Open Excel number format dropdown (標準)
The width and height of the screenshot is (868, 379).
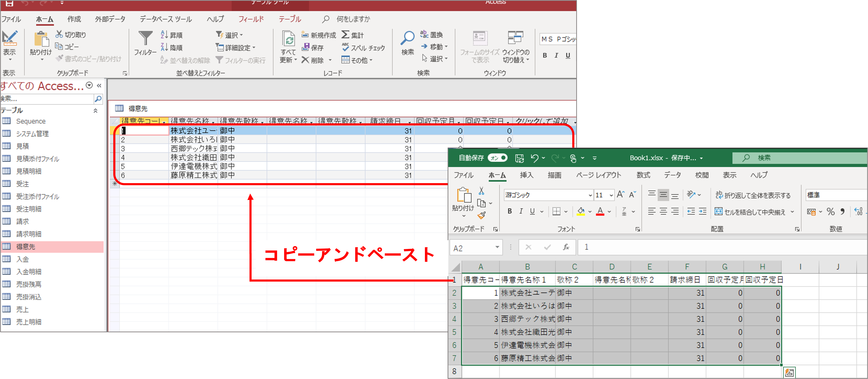pos(836,195)
